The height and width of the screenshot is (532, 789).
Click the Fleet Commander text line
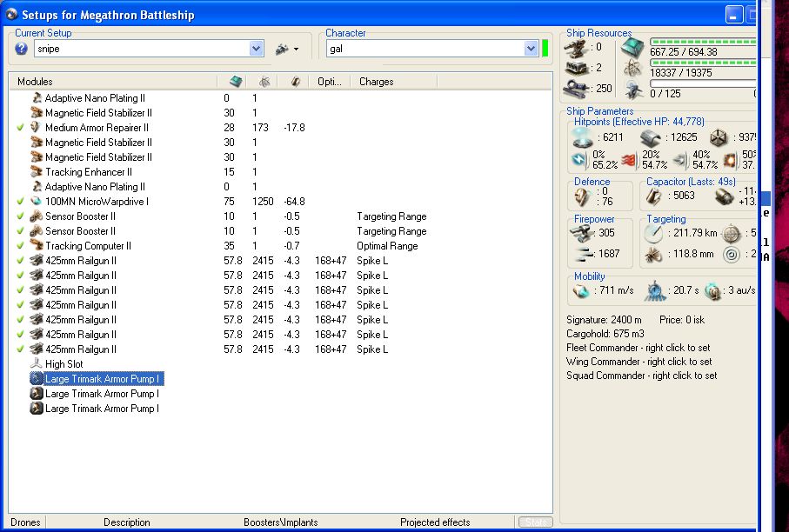[x=638, y=348]
